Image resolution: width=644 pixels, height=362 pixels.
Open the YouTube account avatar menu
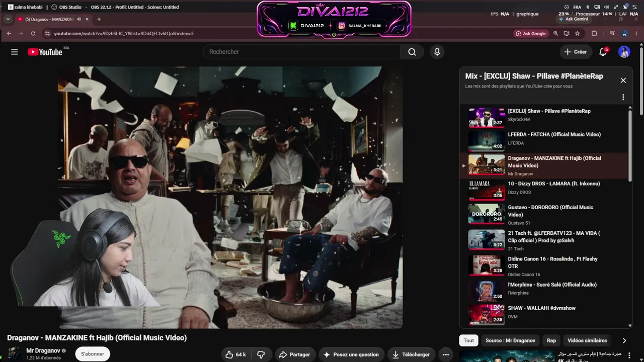click(x=624, y=52)
